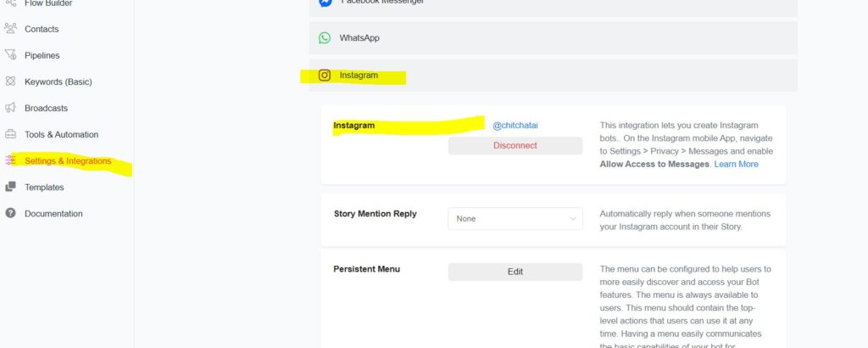Viewport: 868px width, 348px height.
Task: Click the Story Mention Reply label
Action: (x=376, y=214)
